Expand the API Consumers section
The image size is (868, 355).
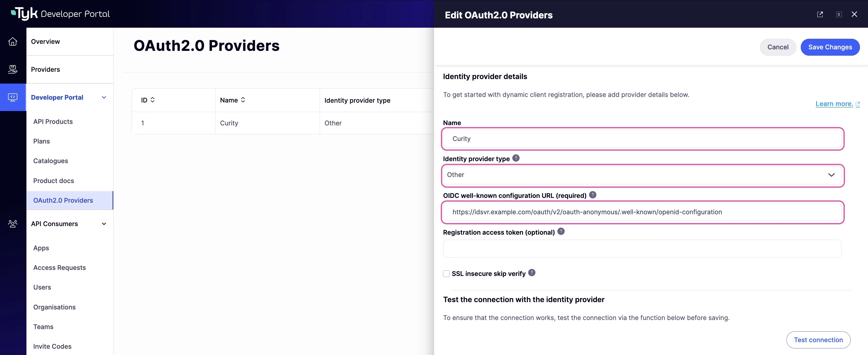click(104, 224)
